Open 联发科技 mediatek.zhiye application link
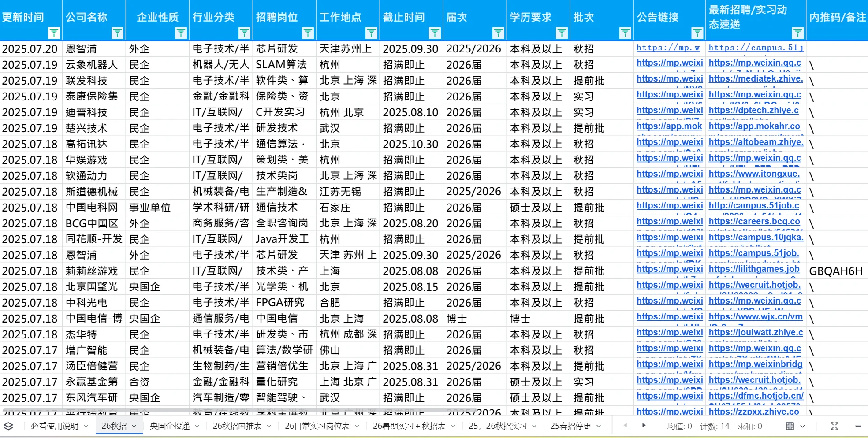The height and width of the screenshot is (438, 868). 756,78
